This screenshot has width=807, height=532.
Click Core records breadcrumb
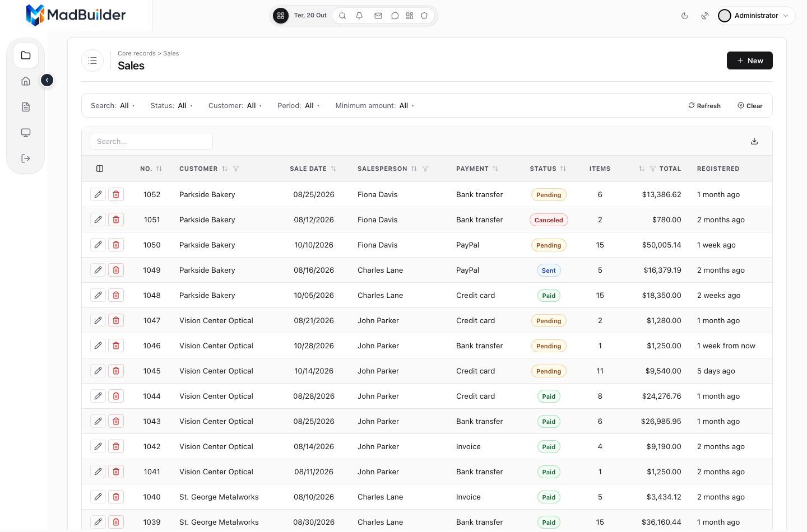(x=137, y=53)
